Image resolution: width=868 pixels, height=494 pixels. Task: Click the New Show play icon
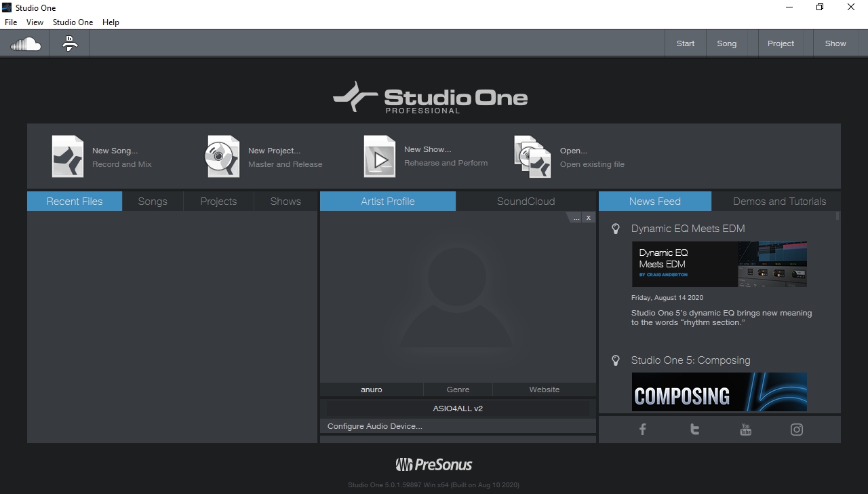pos(379,157)
